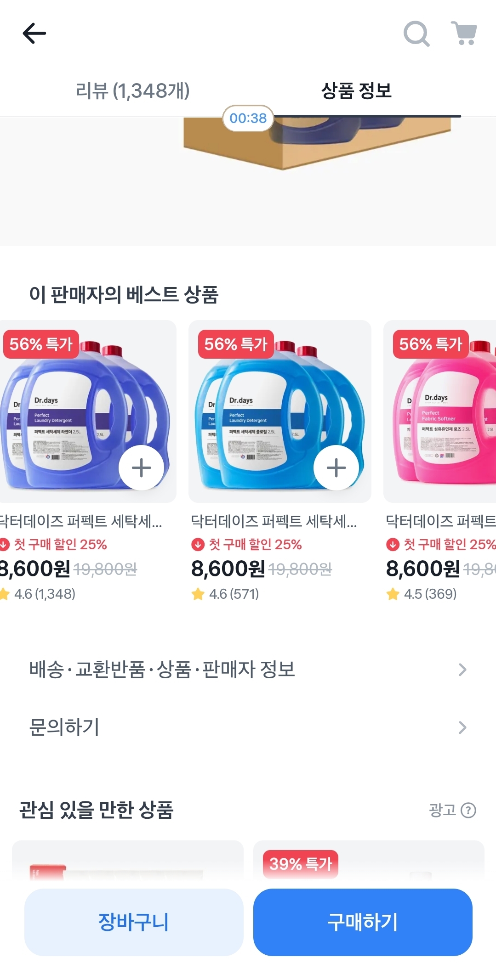The height and width of the screenshot is (980, 496).
Task: Select the 상품 정보 tab
Action: click(356, 91)
